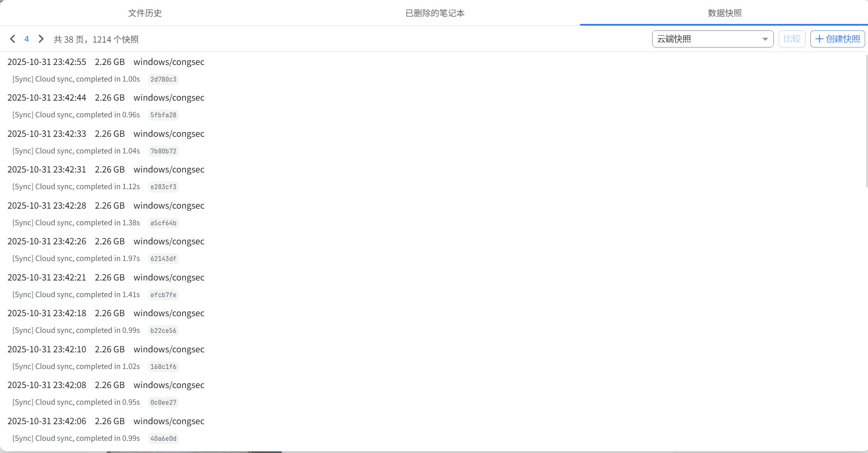Click the windows/congsec label on the 23:42:33 snapshot
Viewport: 868px width, 453px height.
click(169, 134)
